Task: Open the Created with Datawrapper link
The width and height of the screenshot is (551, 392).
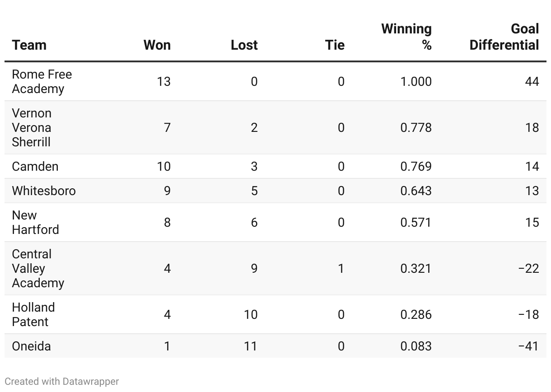Action: point(62,381)
